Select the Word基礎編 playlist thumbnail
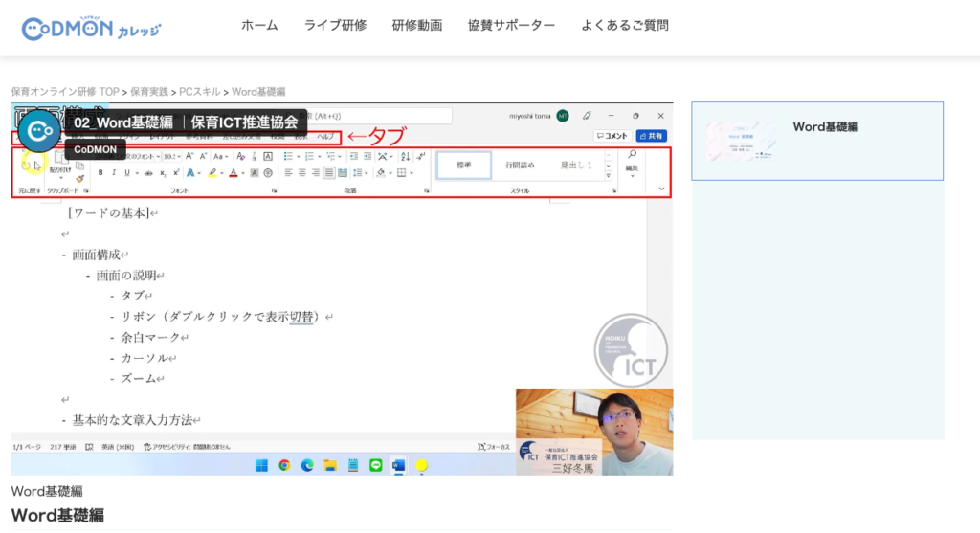 [x=741, y=141]
